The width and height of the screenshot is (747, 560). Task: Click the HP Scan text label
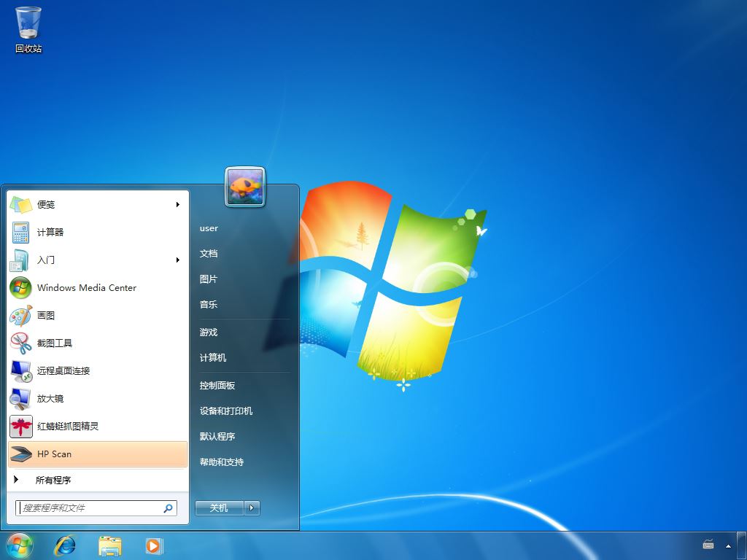54,454
